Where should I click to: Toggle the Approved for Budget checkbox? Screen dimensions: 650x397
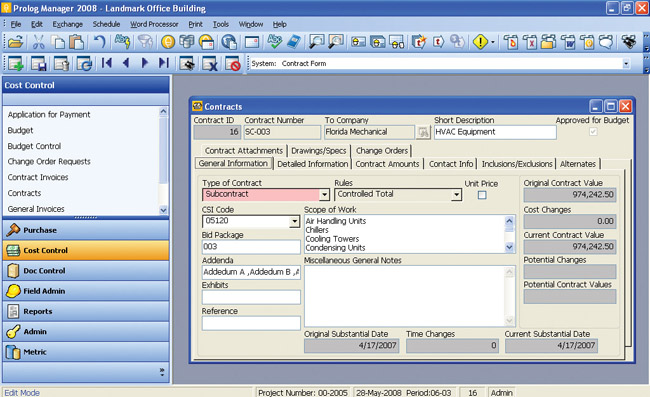tap(593, 132)
